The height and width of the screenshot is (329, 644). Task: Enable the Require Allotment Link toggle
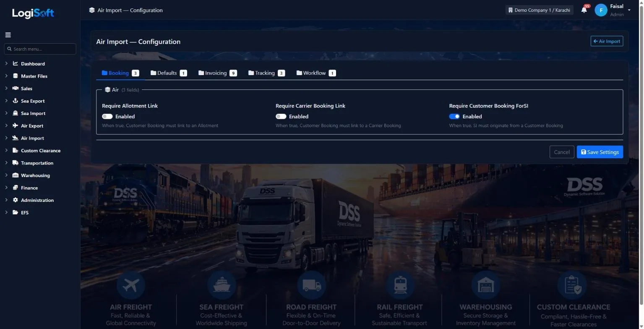[107, 117]
